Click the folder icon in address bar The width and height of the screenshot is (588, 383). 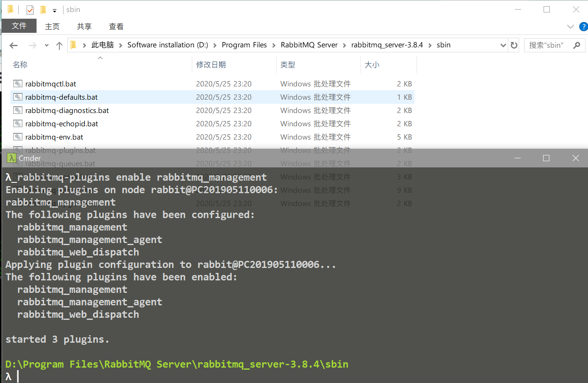click(x=73, y=45)
